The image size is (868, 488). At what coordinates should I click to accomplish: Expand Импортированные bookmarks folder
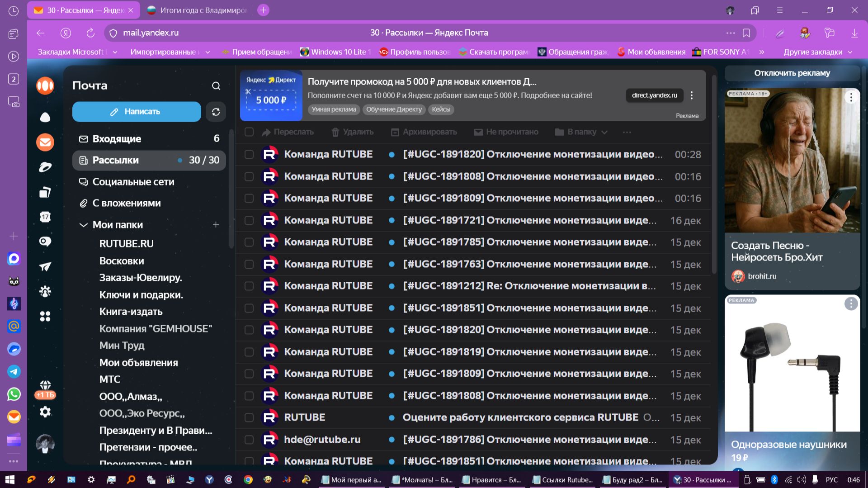click(170, 52)
